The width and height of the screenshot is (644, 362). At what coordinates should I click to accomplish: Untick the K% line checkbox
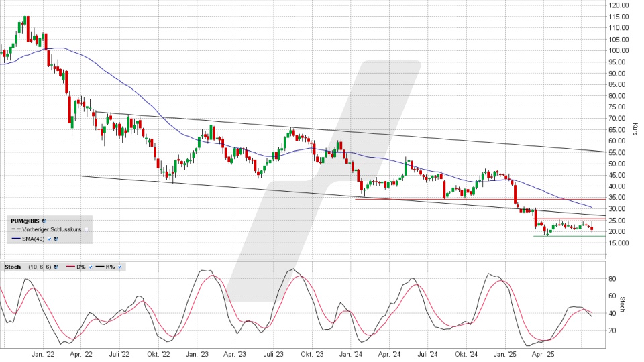(119, 267)
